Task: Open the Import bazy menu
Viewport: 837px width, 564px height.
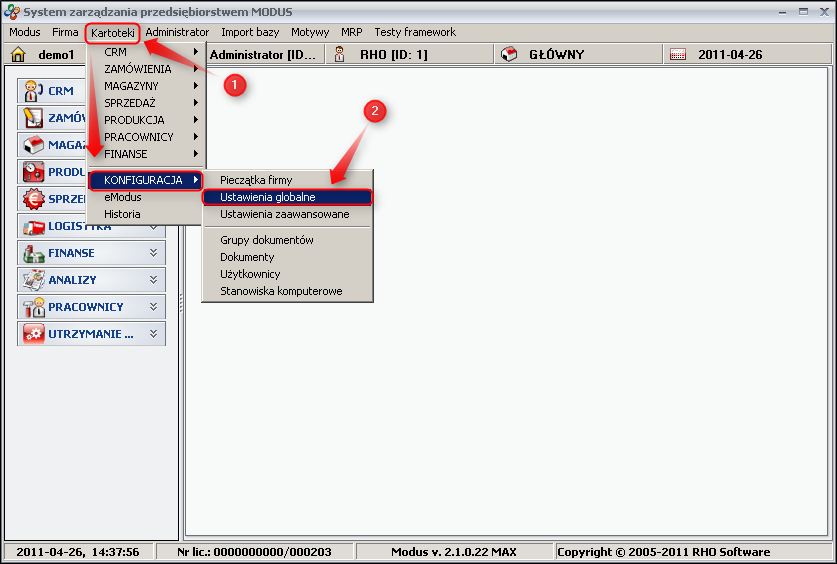Action: point(250,32)
